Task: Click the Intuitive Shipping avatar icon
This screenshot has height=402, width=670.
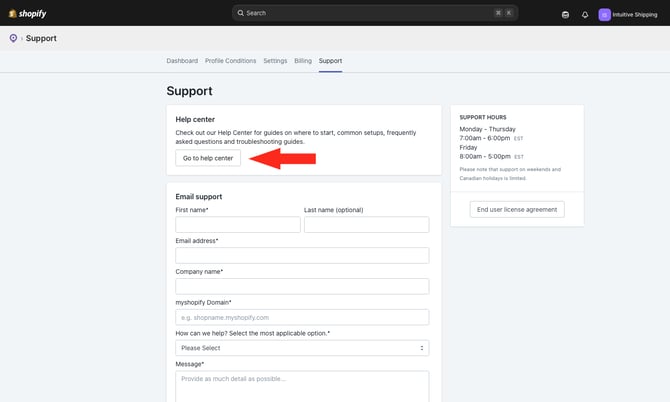Action: 604,15
